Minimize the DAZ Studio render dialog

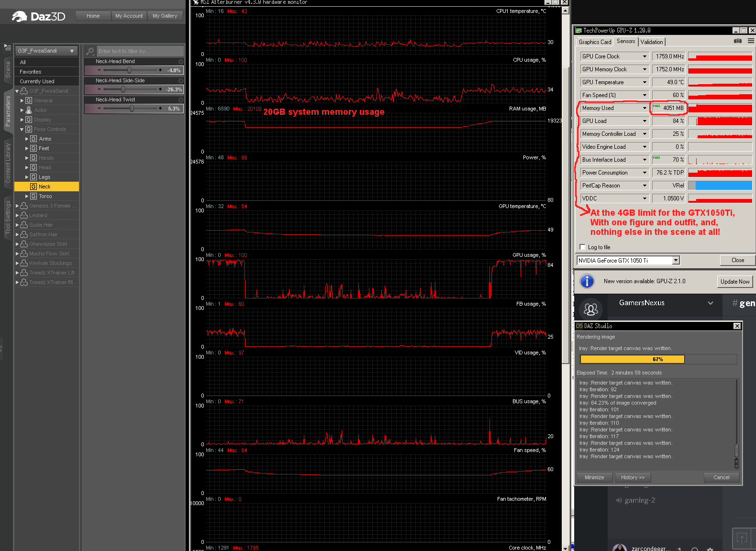click(594, 477)
